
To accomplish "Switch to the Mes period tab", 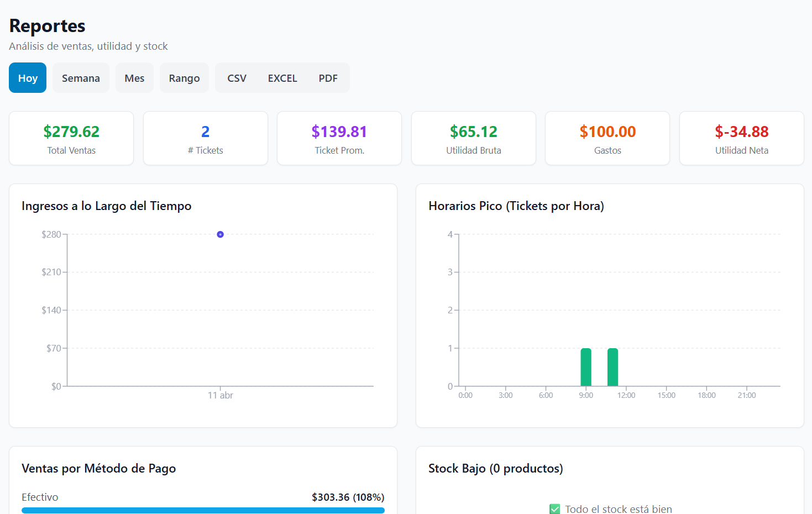I will 134,78.
